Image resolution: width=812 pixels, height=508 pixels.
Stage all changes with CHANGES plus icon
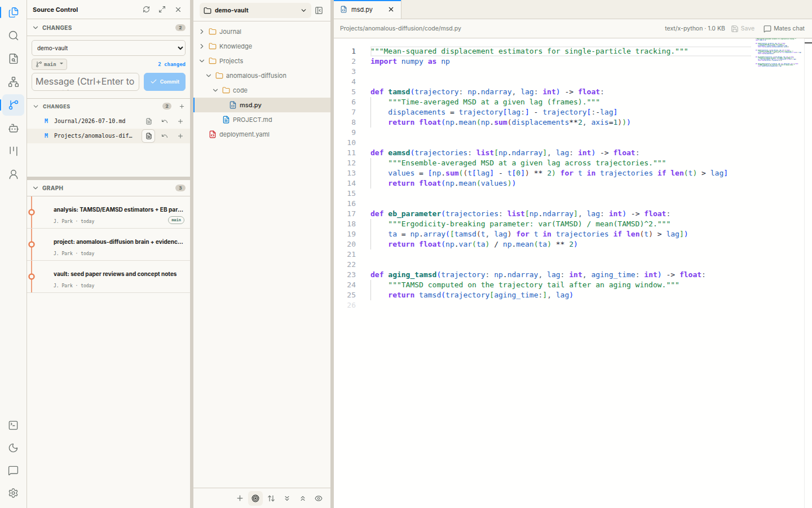click(x=182, y=106)
